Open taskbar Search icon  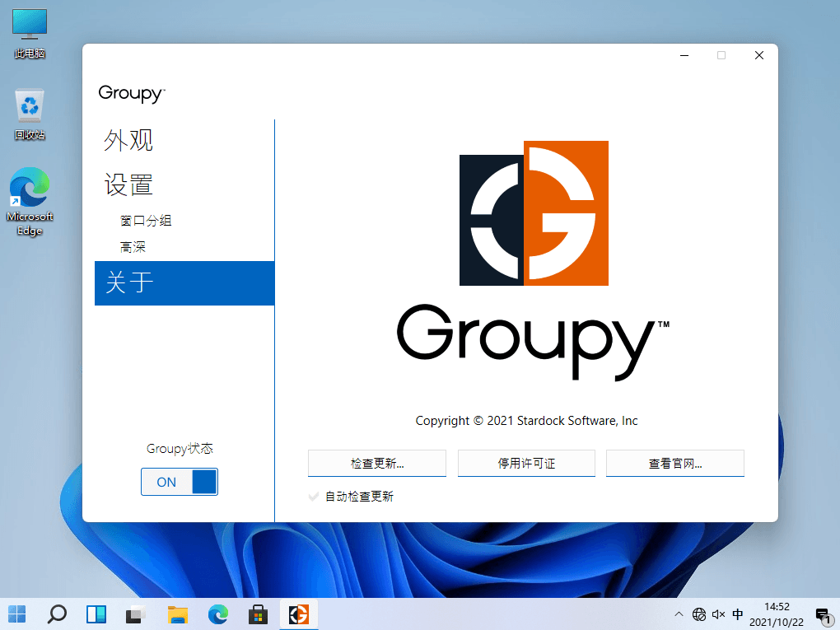click(x=57, y=614)
